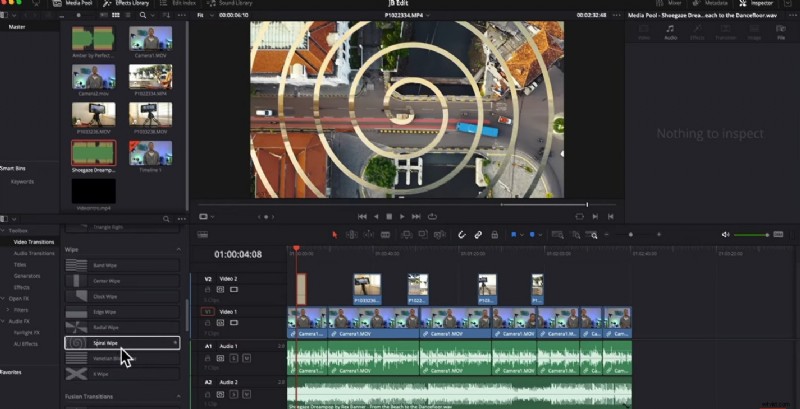The height and width of the screenshot is (409, 800).
Task: Select the Spiral Wipe transition
Action: (122, 343)
